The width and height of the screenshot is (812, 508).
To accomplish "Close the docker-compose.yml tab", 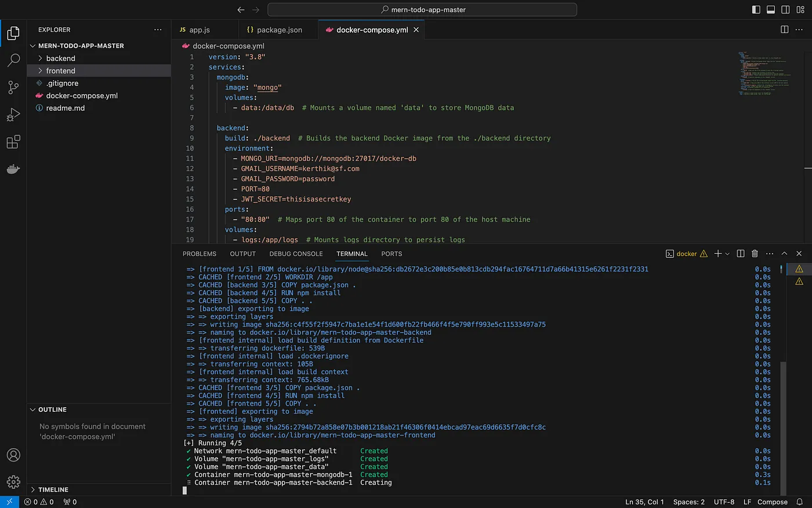I will click(x=416, y=30).
